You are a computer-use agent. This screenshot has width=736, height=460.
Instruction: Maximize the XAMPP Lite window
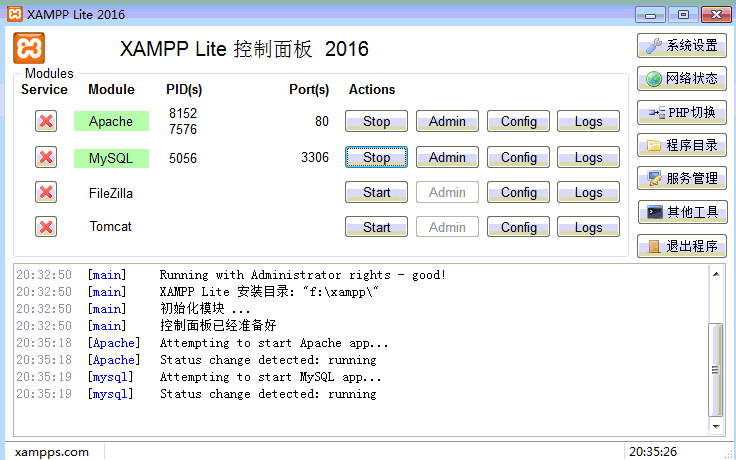point(683,15)
